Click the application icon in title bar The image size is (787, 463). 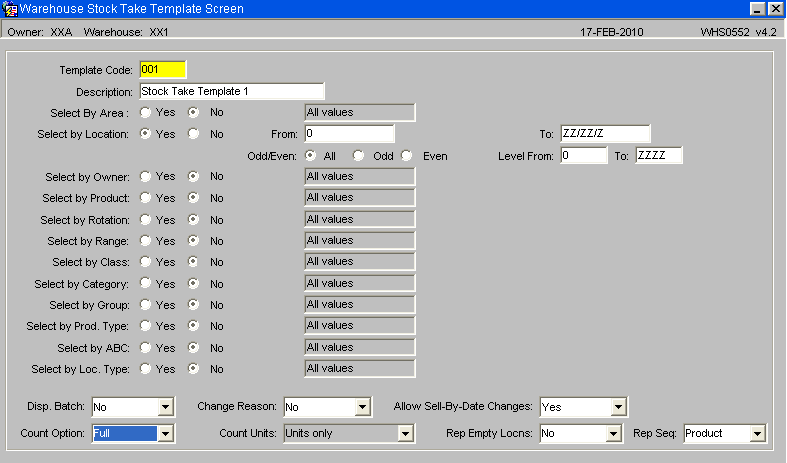pyautogui.click(x=10, y=9)
